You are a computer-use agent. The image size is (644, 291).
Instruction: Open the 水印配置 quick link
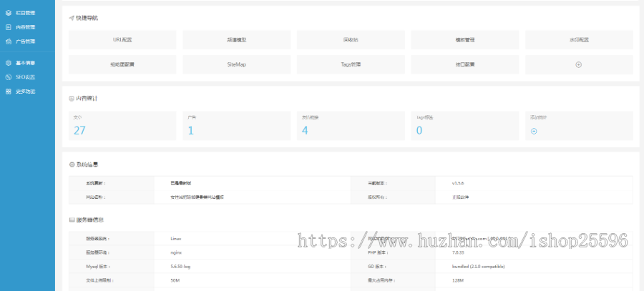tap(579, 40)
